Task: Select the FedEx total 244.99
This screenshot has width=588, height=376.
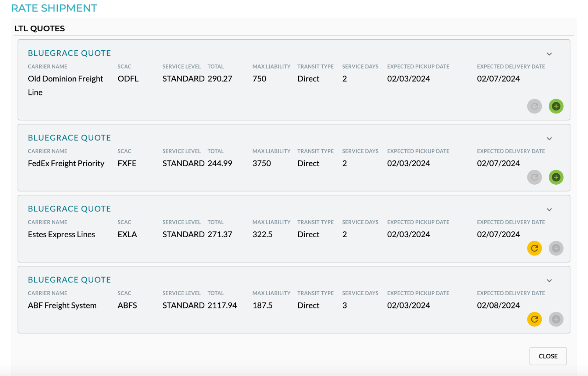Action: click(220, 163)
